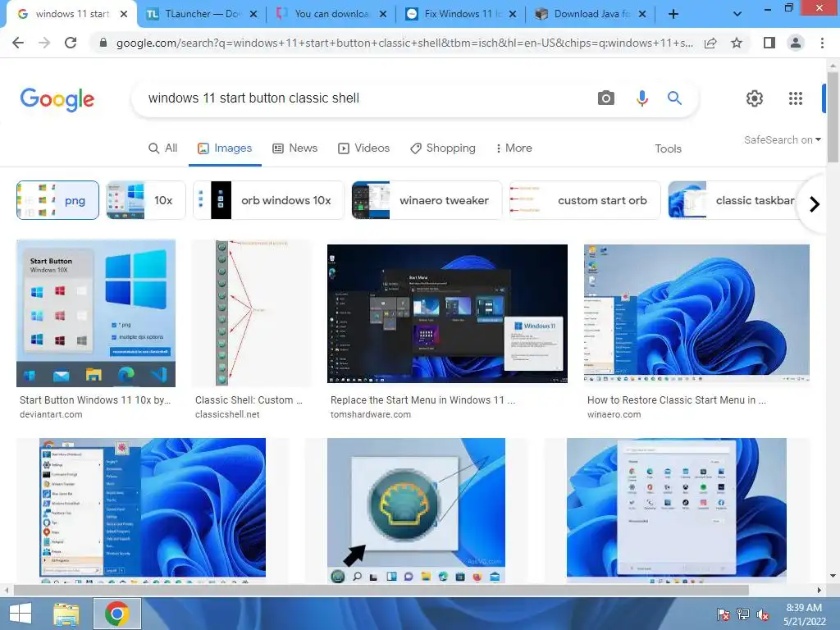Close the TLauncher tab
The image size is (840, 630).
coord(253,14)
